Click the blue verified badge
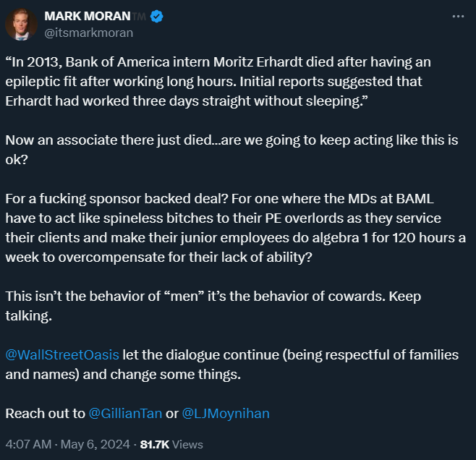 click(x=156, y=16)
